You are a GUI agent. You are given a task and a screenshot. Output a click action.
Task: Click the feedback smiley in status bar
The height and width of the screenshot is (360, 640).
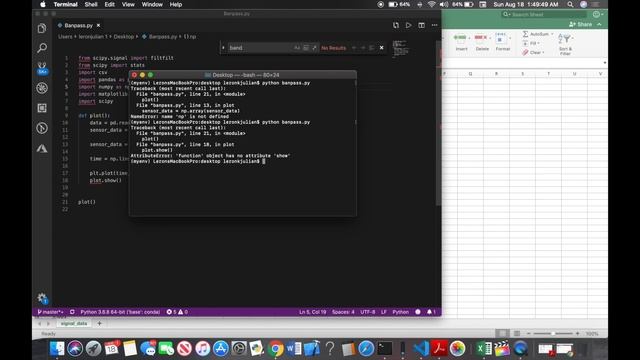pyautogui.click(x=418, y=312)
